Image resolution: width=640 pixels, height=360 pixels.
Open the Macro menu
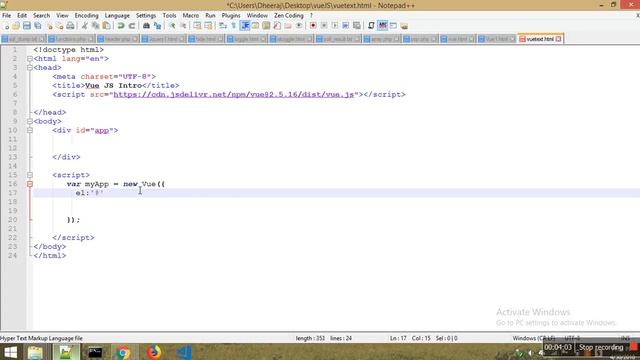[191, 16]
